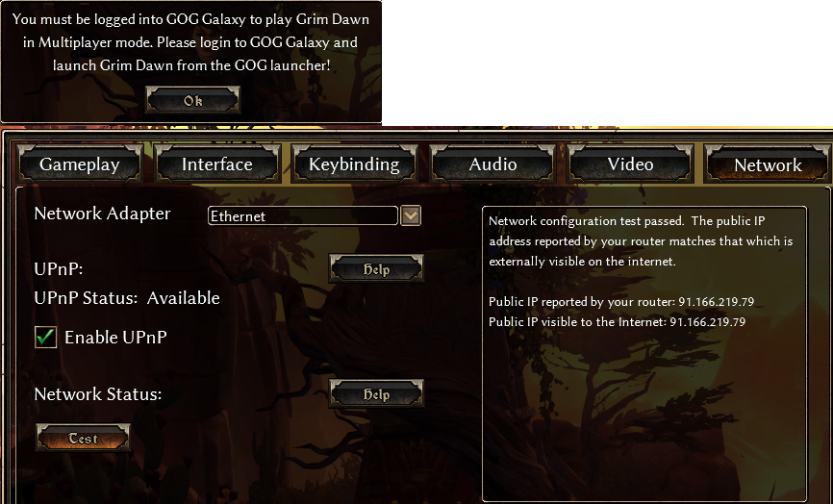This screenshot has height=504, width=833.
Task: Click the Network tab
Action: [x=768, y=164]
